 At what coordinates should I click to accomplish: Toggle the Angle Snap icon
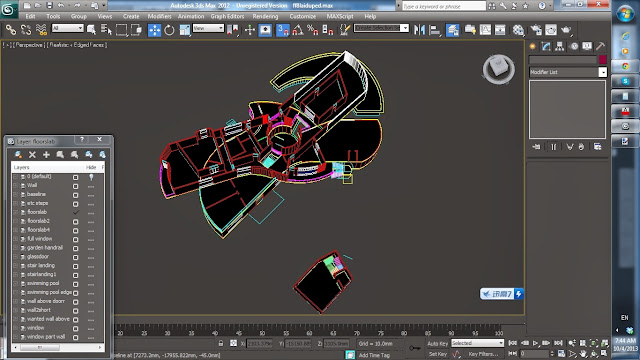click(298, 30)
